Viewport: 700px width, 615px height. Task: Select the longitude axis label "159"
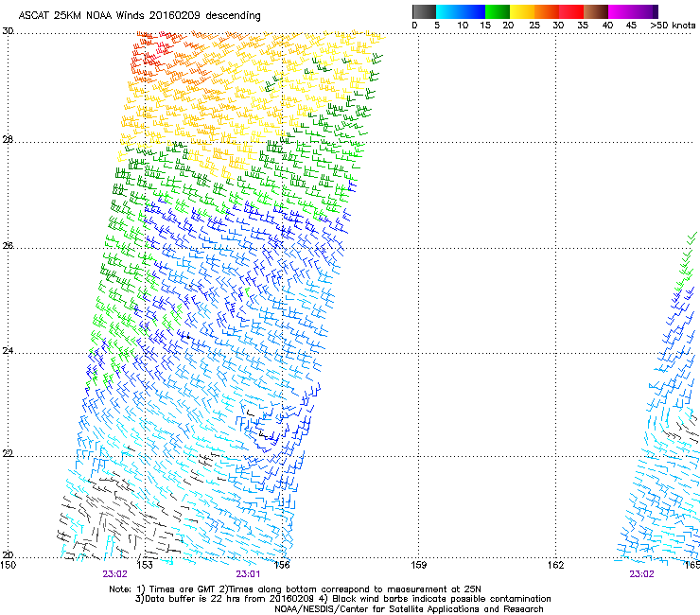tap(418, 565)
